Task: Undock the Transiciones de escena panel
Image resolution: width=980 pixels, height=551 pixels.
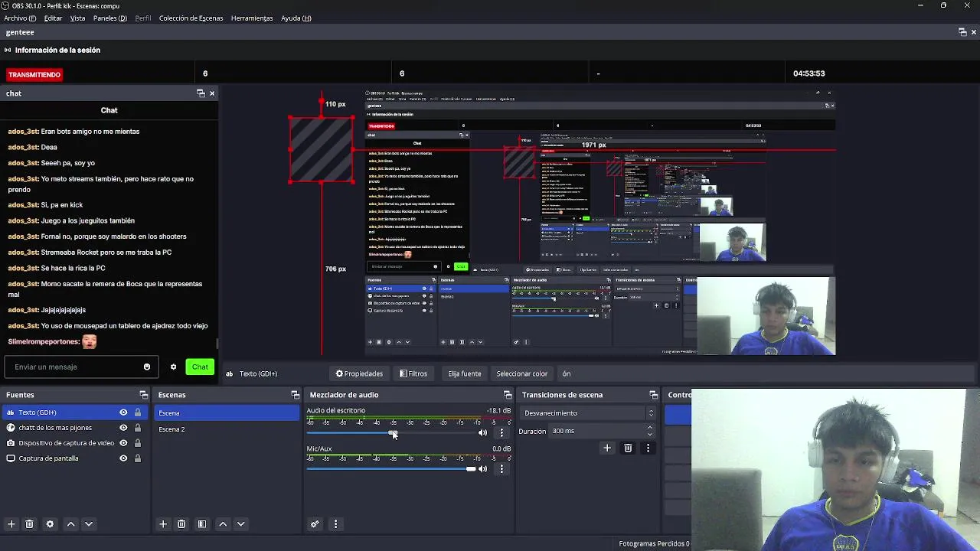Action: [x=653, y=395]
